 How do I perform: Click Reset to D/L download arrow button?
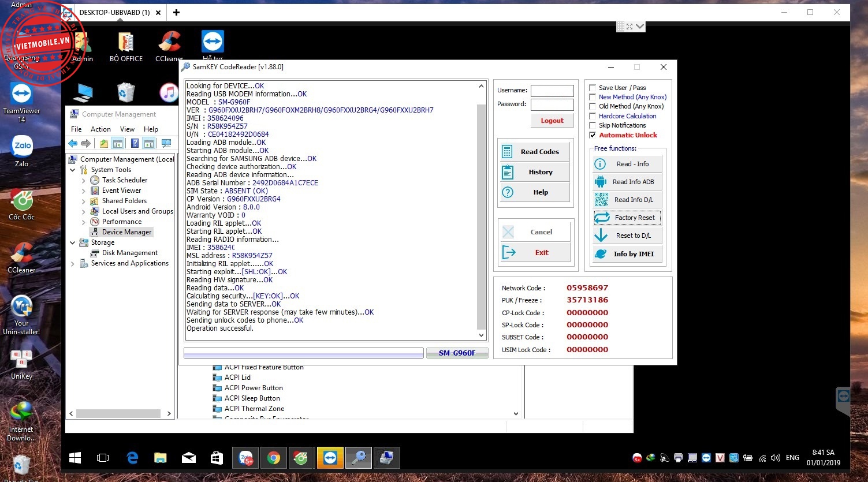[627, 236]
